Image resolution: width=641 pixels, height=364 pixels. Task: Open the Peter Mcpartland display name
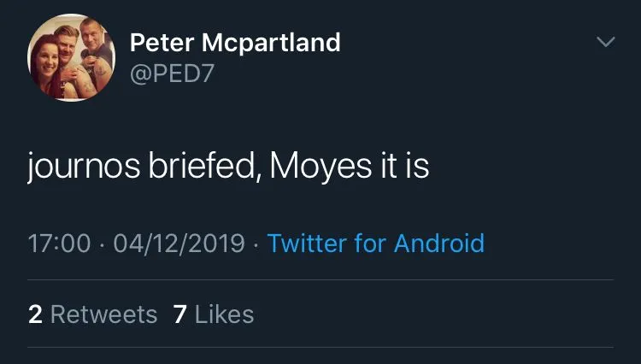click(234, 42)
